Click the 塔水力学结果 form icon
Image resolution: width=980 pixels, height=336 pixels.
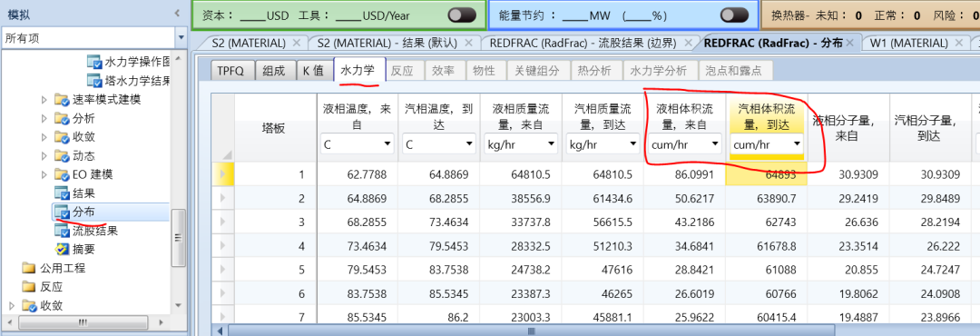93,81
